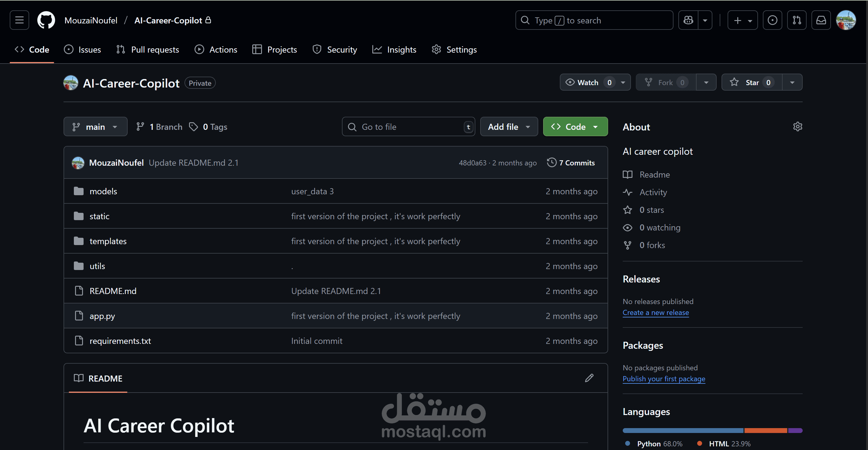The image size is (868, 450).
Task: Expand the Fork options arrow
Action: tap(706, 83)
